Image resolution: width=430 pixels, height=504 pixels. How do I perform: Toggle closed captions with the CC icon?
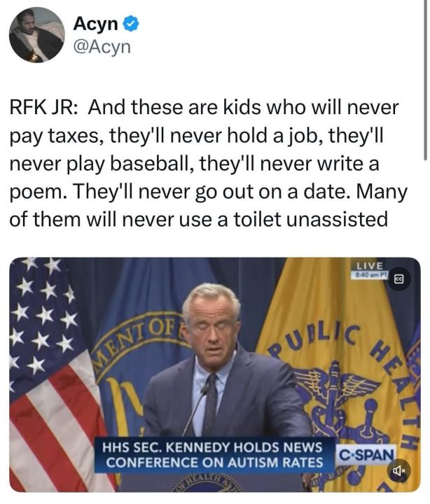pos(399,278)
